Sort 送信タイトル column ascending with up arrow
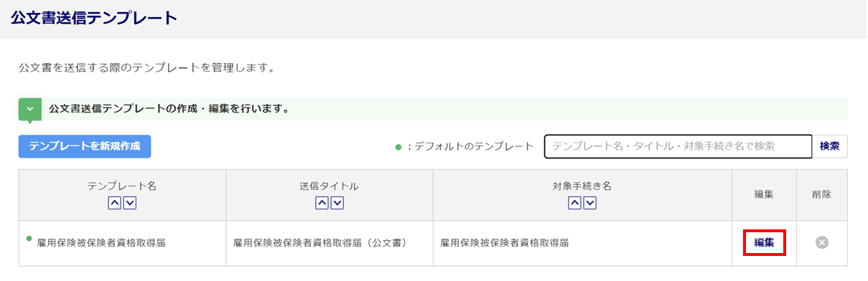868x281 pixels. [x=322, y=204]
